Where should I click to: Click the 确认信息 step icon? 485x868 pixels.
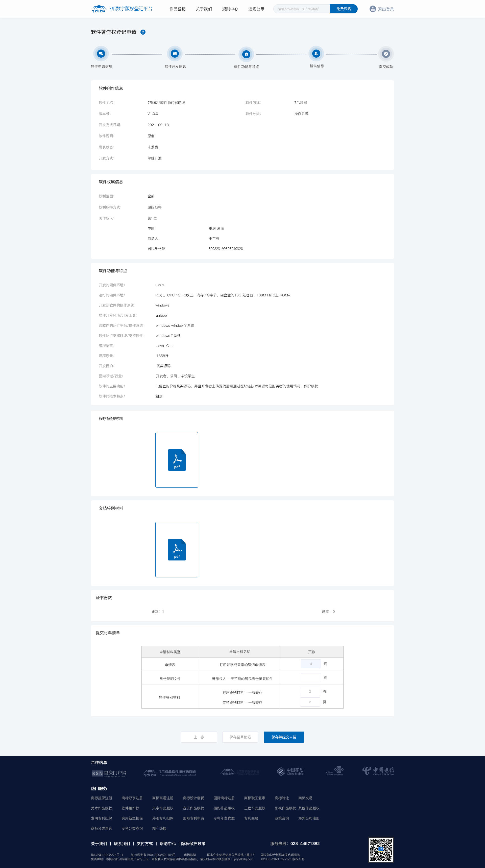316,54
